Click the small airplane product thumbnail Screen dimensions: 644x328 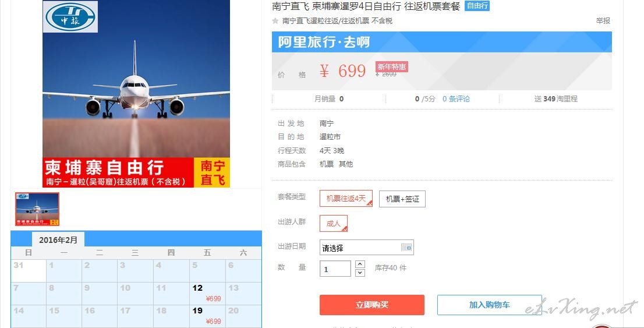pyautogui.click(x=37, y=209)
